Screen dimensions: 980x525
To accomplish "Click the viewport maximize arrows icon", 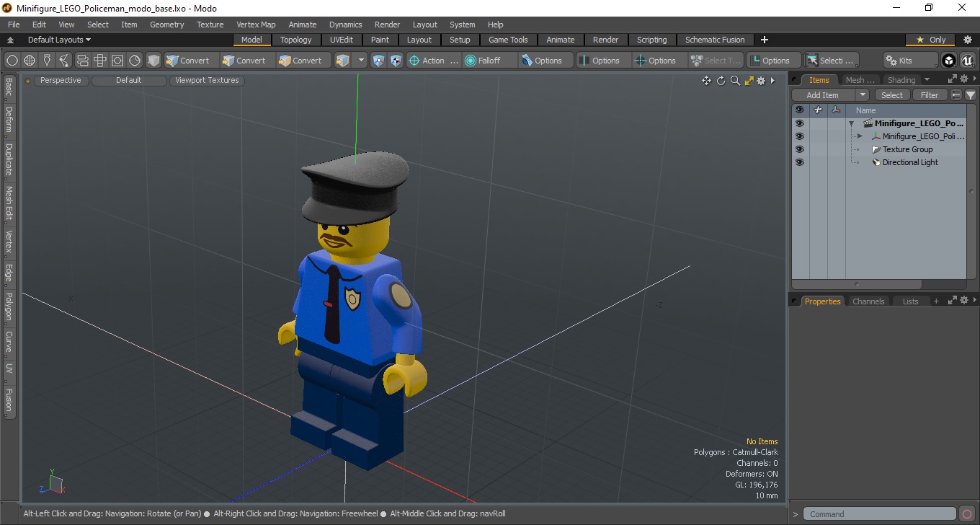I will pos(749,81).
